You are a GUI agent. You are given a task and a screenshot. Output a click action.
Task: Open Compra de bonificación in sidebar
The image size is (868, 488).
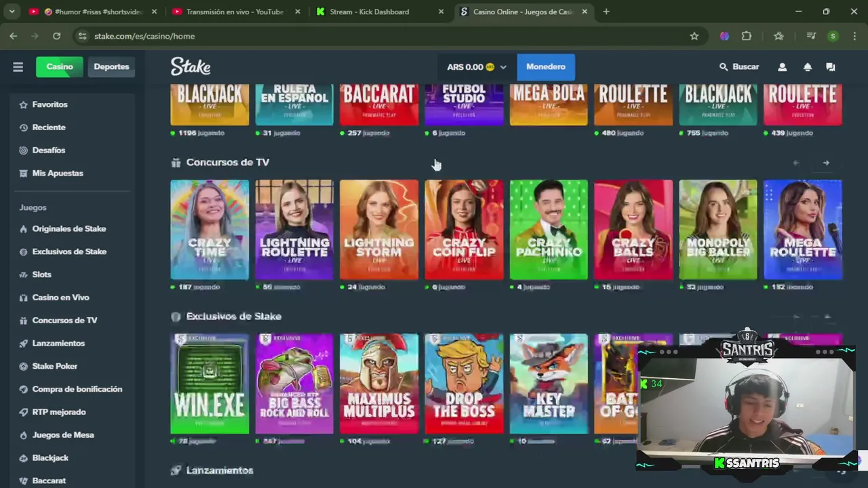click(77, 389)
